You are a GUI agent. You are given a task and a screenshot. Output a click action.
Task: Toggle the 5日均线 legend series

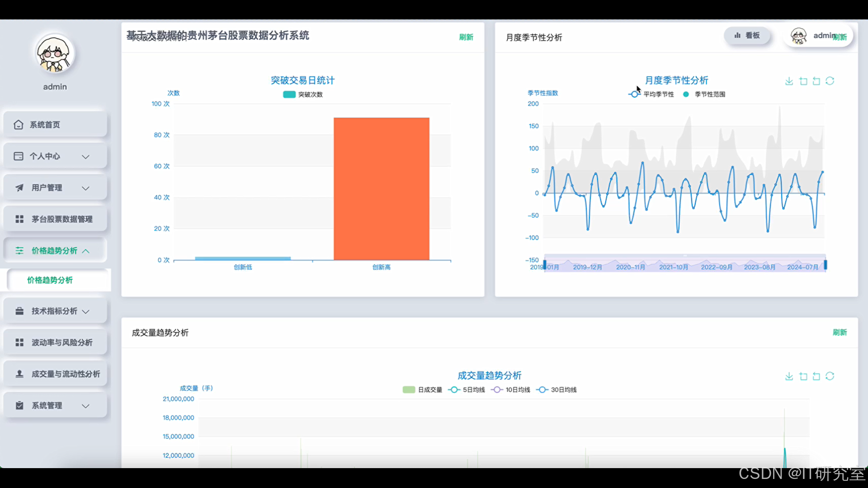[x=467, y=389]
